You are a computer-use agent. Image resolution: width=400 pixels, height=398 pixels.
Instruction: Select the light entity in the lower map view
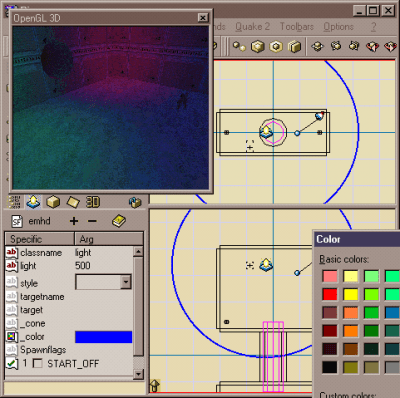tap(266, 264)
